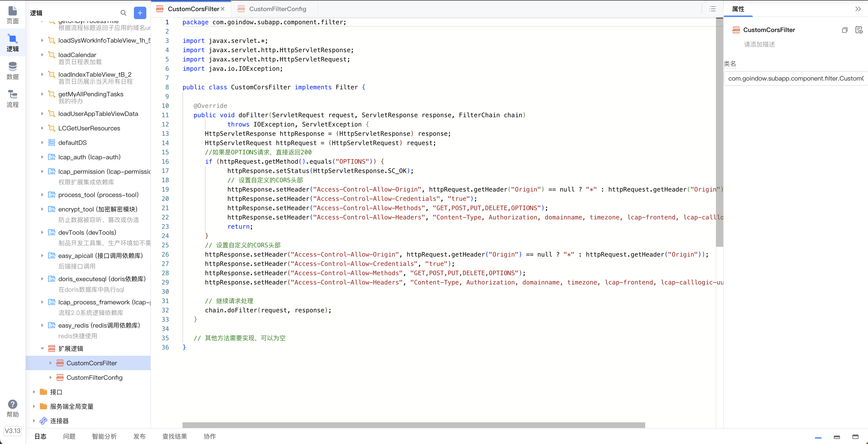Select CustomFilterConfig in the logic tree

[x=94, y=377]
